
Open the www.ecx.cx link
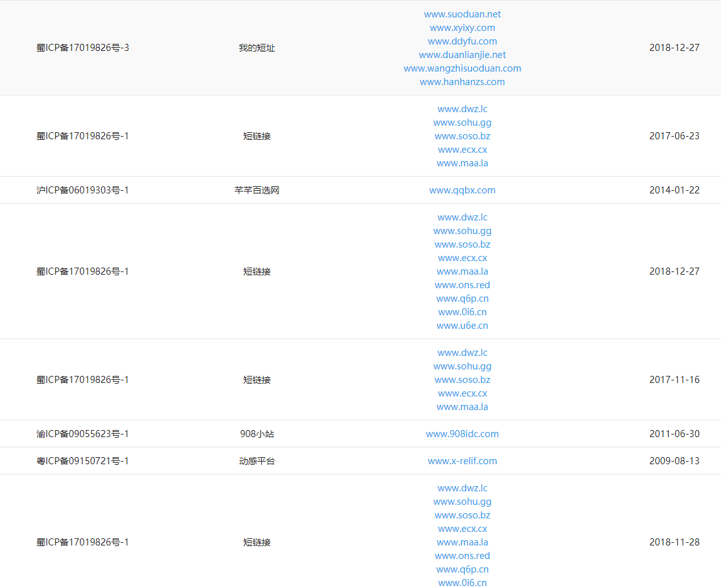coord(462,149)
